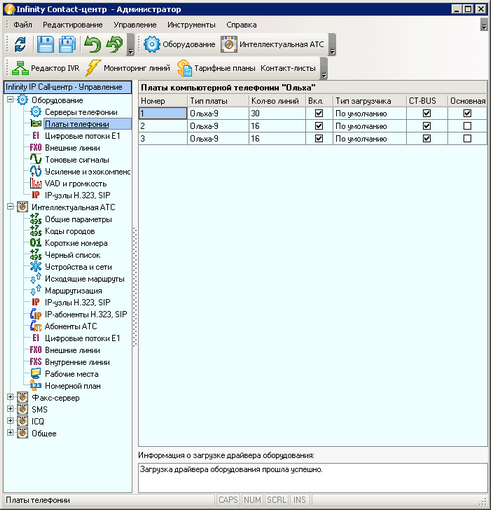Viewport: 491px width, 510px height.
Task: Sort by Номер column header
Action: point(163,101)
